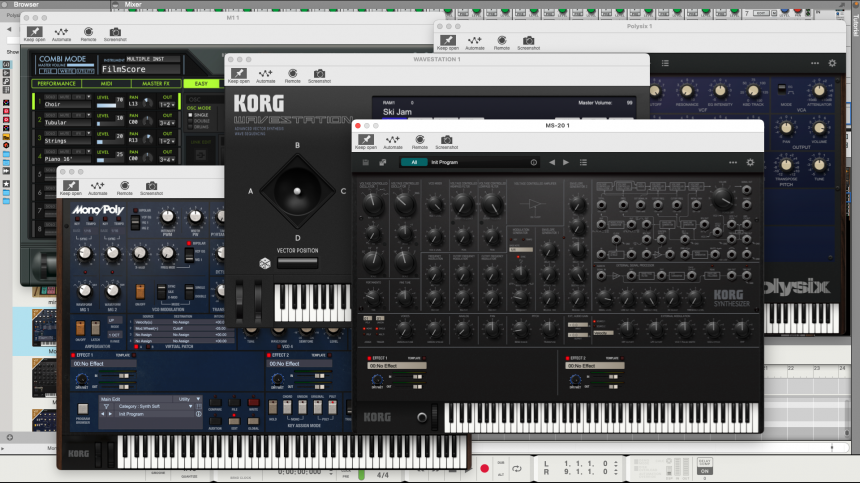
Task: Select the All category tab in MS-20
Action: [x=414, y=162]
